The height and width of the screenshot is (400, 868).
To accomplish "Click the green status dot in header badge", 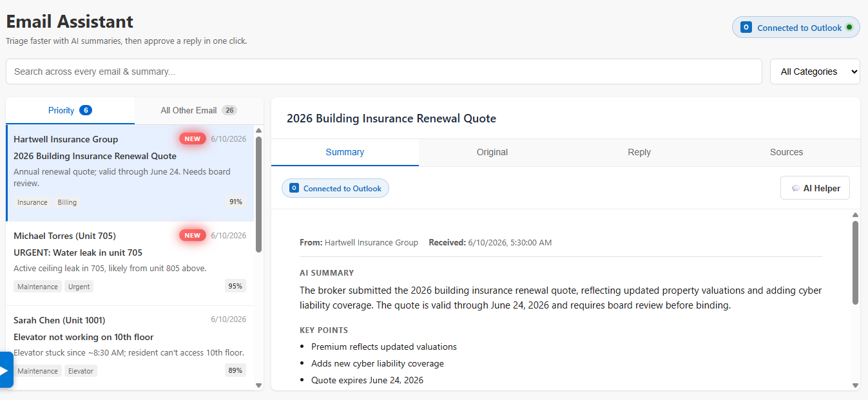I will (849, 28).
